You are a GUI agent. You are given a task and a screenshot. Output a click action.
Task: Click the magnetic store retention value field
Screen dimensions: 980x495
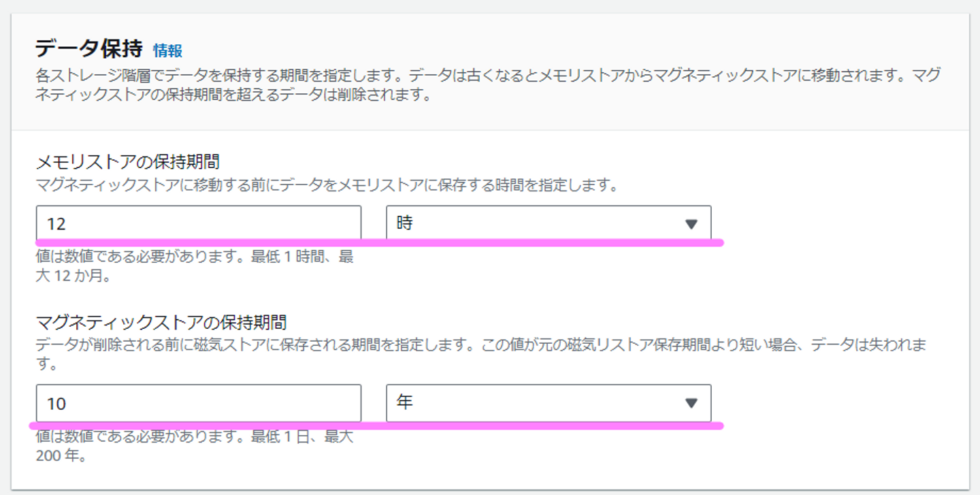coord(198,404)
